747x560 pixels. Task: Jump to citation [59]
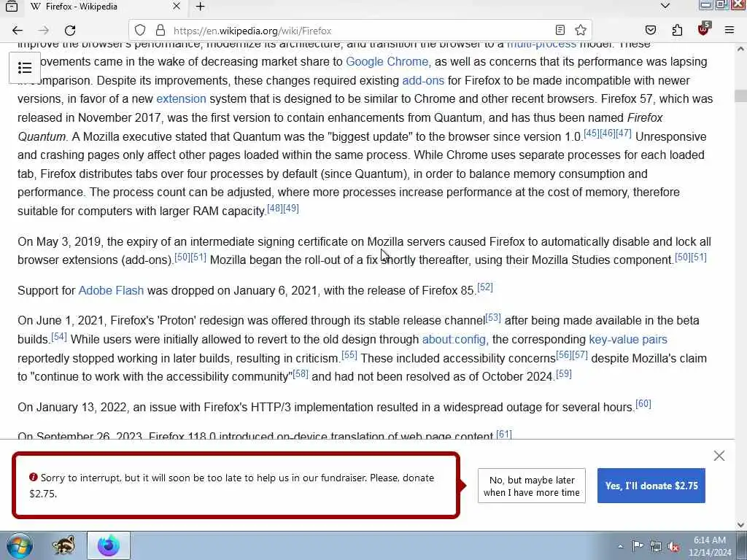[x=564, y=374]
